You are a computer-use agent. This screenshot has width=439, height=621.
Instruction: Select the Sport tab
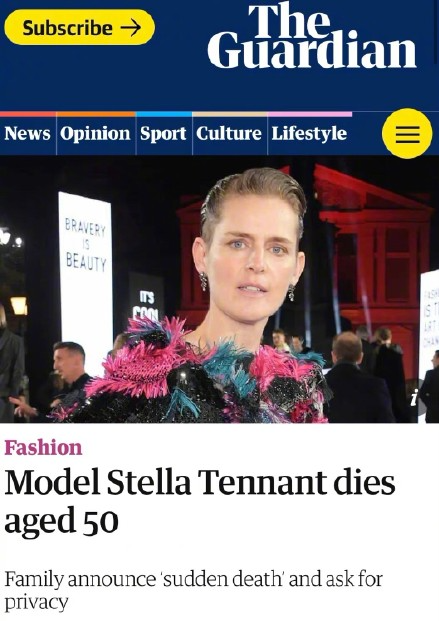[163, 133]
